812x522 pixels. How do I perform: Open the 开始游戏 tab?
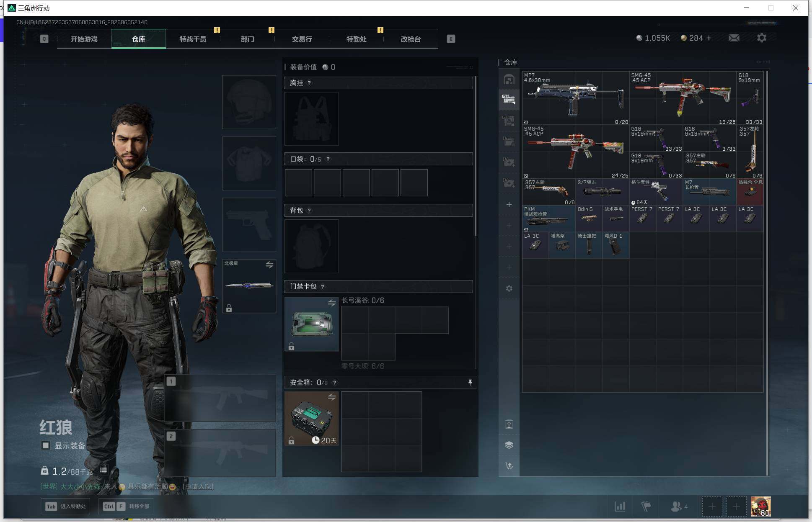click(x=84, y=39)
